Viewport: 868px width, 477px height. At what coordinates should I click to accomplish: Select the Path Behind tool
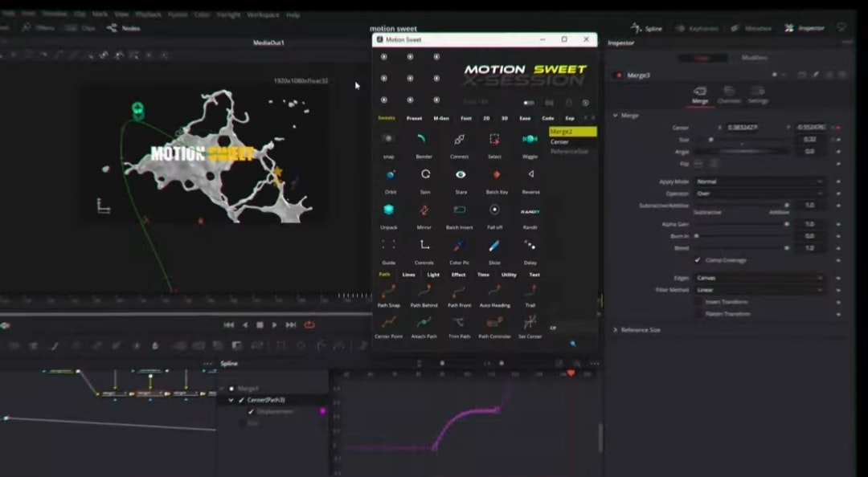[424, 291]
